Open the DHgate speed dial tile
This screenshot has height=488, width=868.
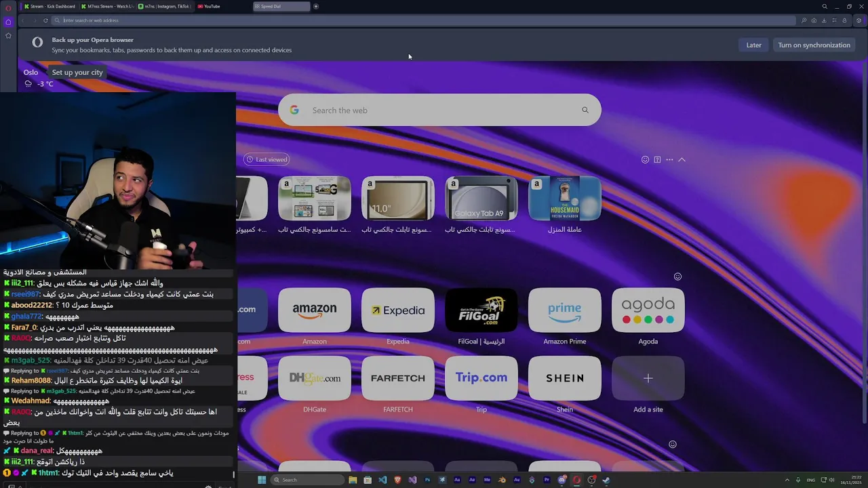tap(315, 378)
